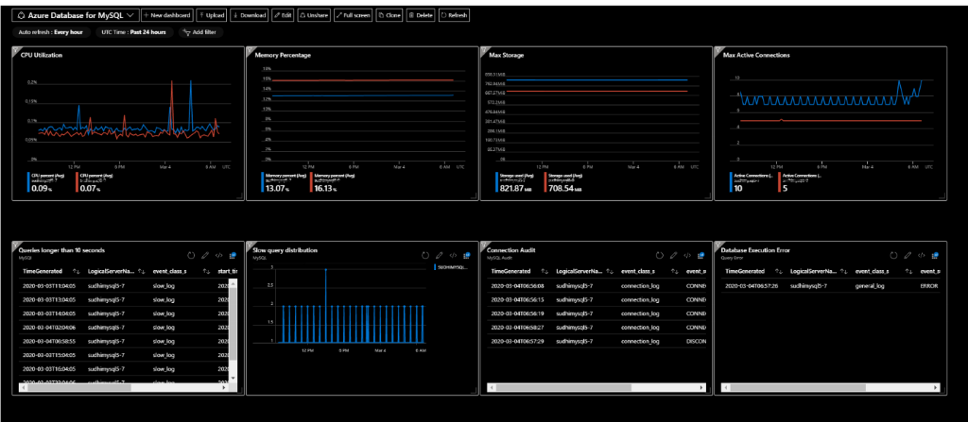The width and height of the screenshot is (968, 422).
Task: Click the Add filter pill
Action: tap(201, 32)
